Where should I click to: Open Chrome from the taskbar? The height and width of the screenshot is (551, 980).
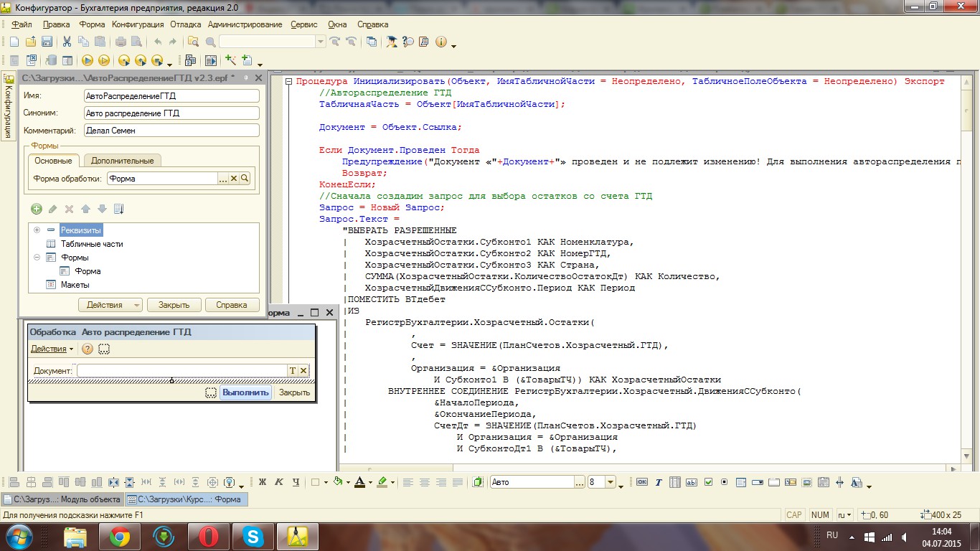119,536
